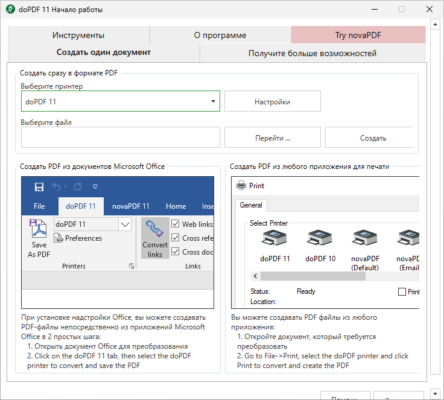Click the Save icon in Office preview
Image resolution: width=444 pixels, height=400 pixels.
[x=39, y=187]
